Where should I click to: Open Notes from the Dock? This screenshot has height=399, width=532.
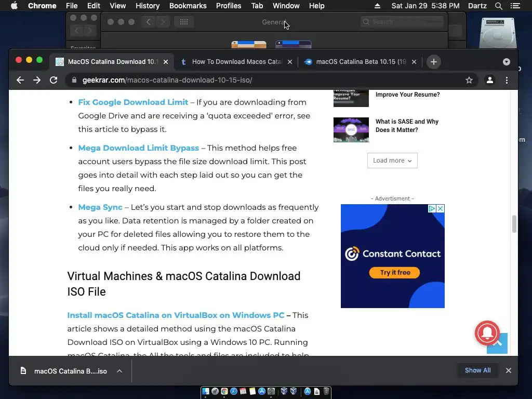tap(252, 391)
